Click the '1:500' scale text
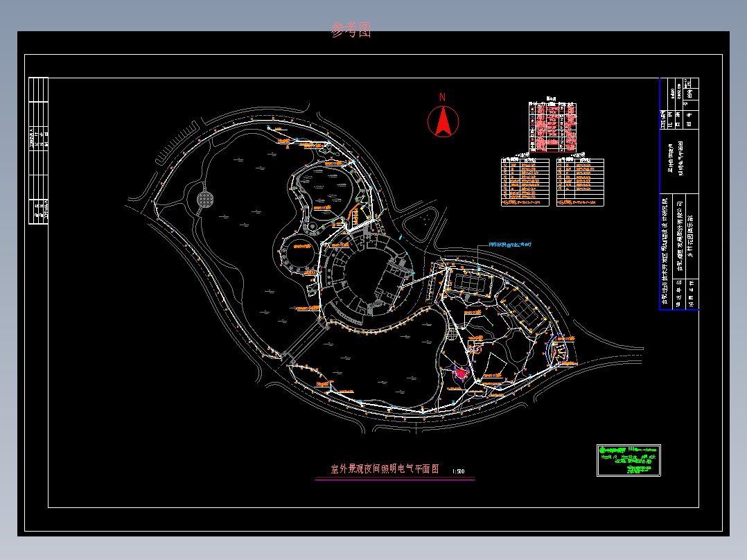This screenshot has width=747, height=560. click(458, 471)
